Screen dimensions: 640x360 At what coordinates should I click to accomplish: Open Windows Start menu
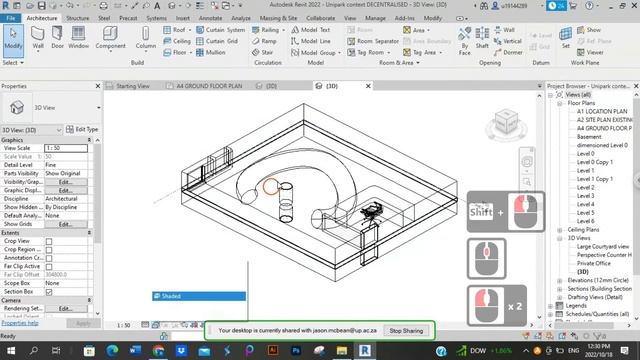(x=11, y=351)
